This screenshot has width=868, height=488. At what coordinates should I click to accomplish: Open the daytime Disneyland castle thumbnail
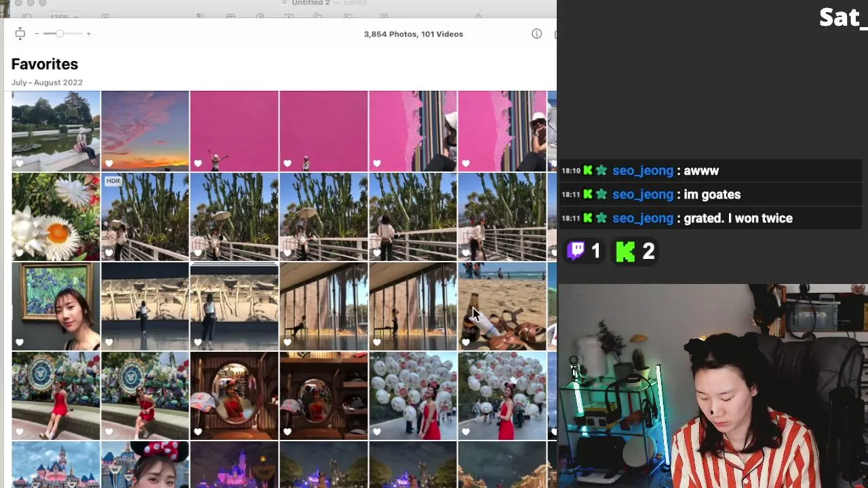(56, 465)
